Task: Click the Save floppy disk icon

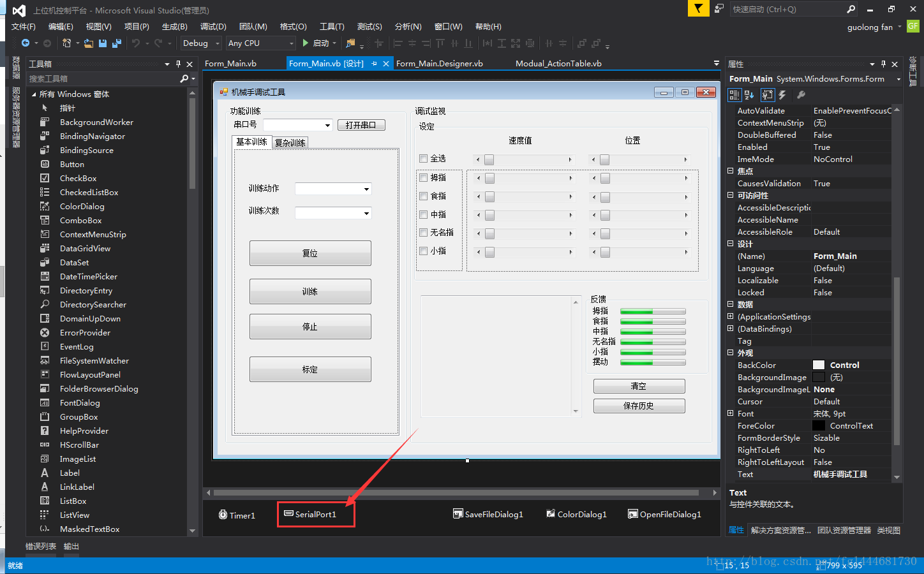Action: [x=103, y=43]
